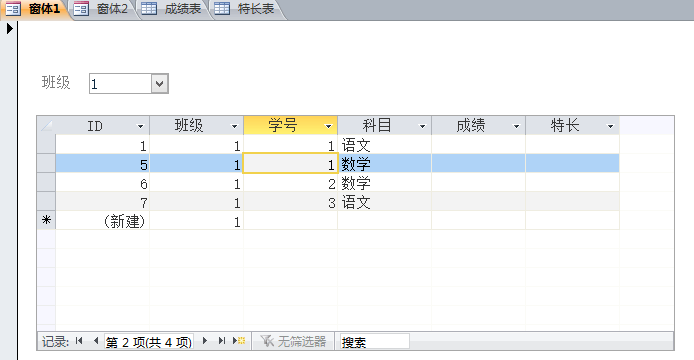The image size is (694, 360).
Task: Click the 成绩 cell in row ID 1
Action: 478,145
